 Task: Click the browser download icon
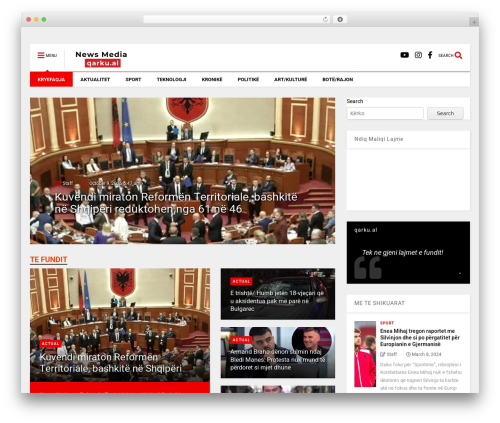click(x=340, y=19)
